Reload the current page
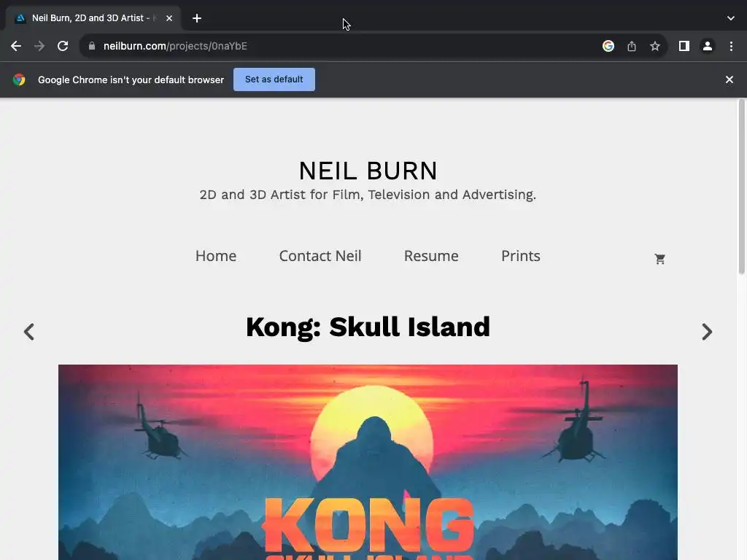 tap(63, 46)
